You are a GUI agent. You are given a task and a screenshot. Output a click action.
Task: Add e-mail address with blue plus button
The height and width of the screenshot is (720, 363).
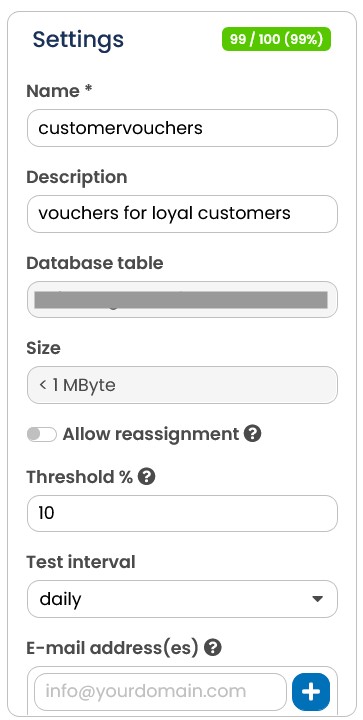click(x=311, y=692)
